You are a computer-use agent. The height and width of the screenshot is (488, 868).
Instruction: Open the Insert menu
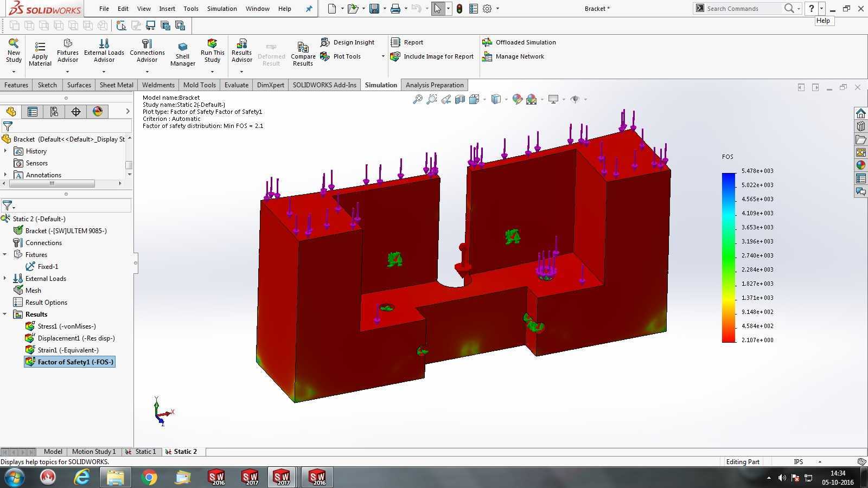tap(167, 9)
